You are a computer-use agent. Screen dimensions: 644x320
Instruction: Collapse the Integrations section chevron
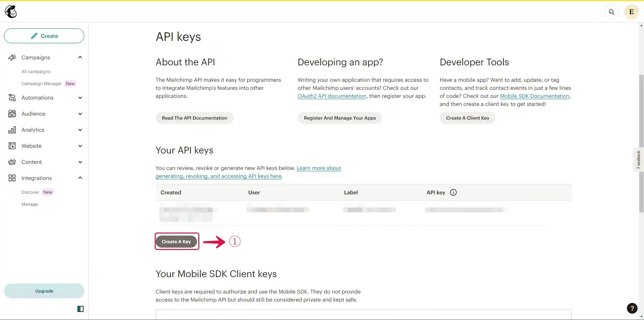80,178
